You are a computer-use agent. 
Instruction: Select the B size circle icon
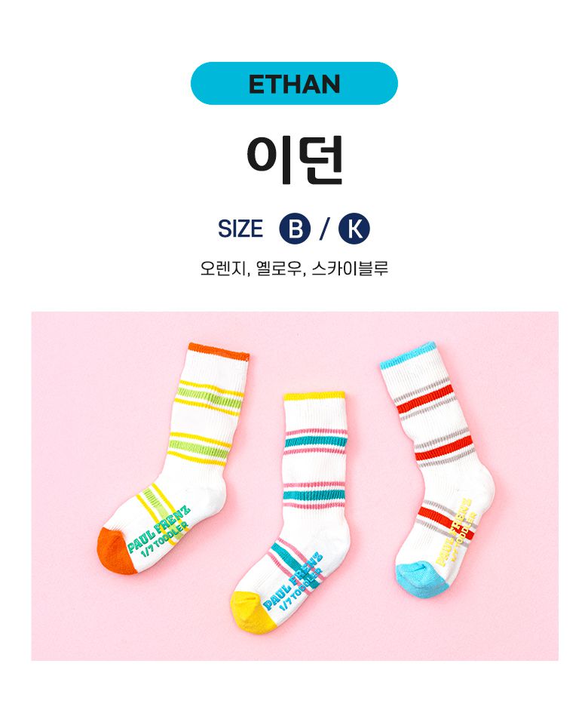(295, 229)
